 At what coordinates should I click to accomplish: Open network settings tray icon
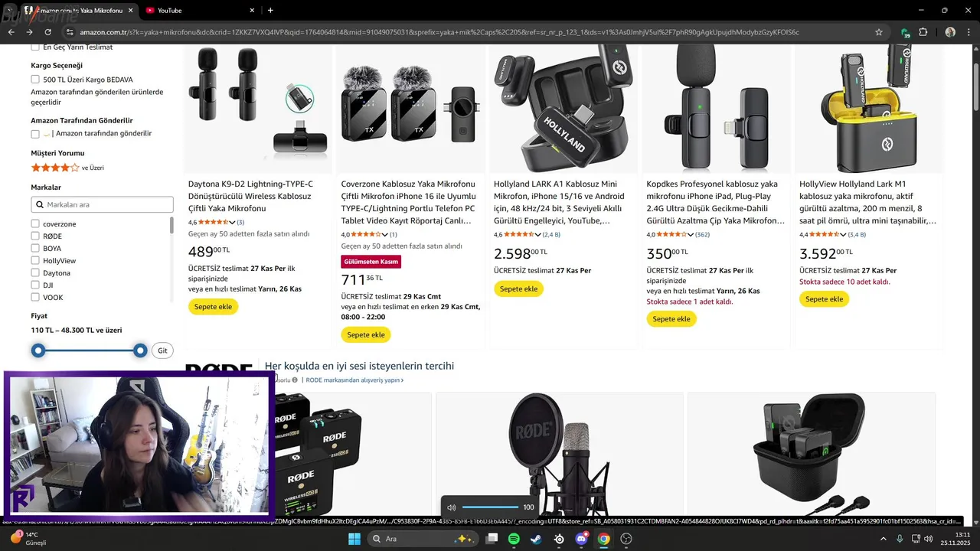(x=916, y=539)
